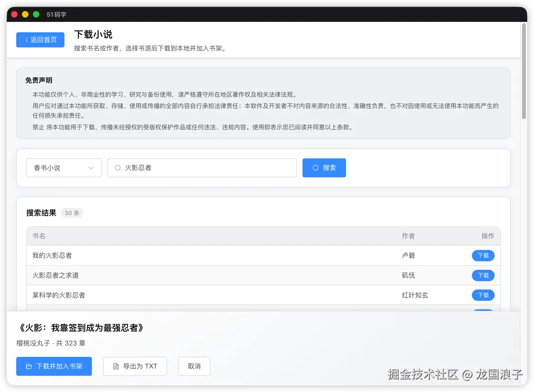
Task: Click the magnifier icon inside the search field
Action: [117, 168]
